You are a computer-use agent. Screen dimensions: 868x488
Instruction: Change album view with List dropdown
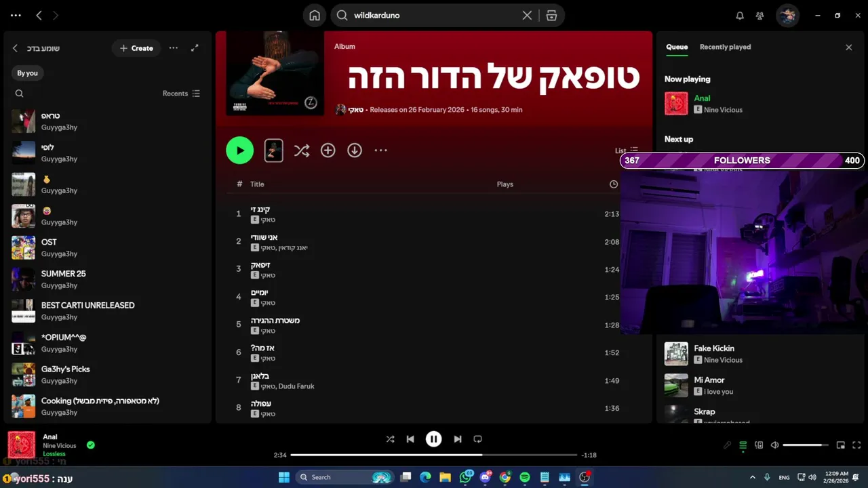click(x=626, y=150)
